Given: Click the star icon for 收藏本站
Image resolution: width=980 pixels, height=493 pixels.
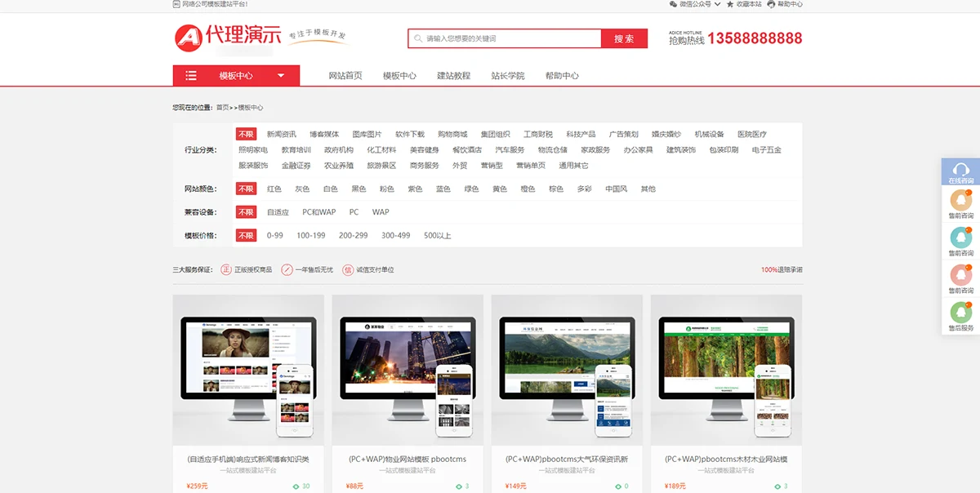Looking at the screenshot, I should click(x=729, y=4).
